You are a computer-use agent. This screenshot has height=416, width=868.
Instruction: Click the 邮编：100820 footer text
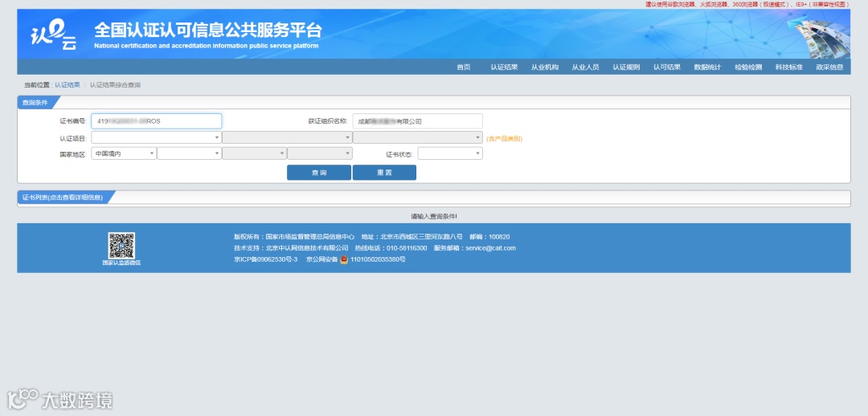(x=489, y=237)
